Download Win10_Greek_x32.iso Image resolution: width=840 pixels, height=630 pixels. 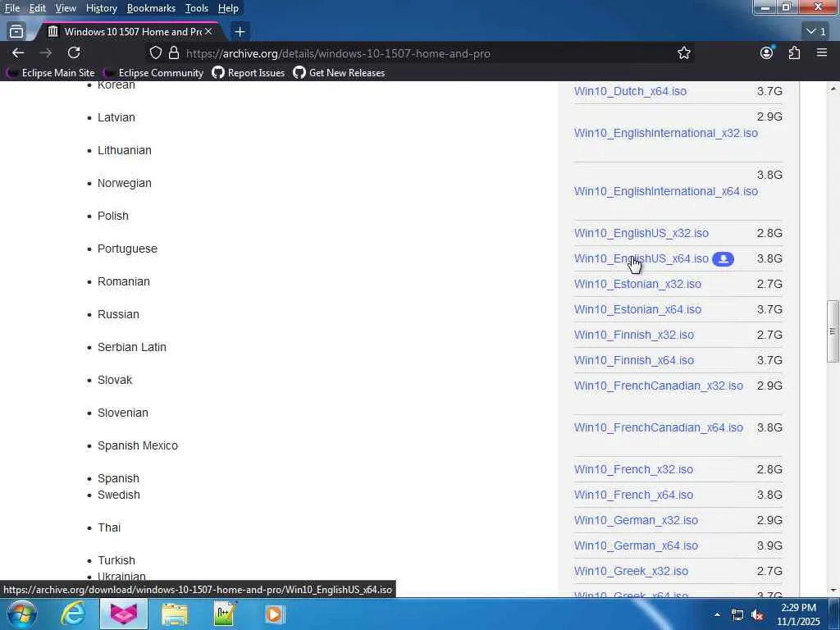click(x=631, y=571)
